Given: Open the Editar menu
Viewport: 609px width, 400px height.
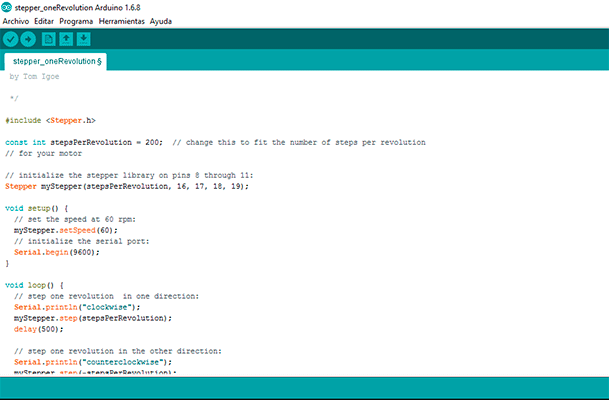Looking at the screenshot, I should 44,21.
